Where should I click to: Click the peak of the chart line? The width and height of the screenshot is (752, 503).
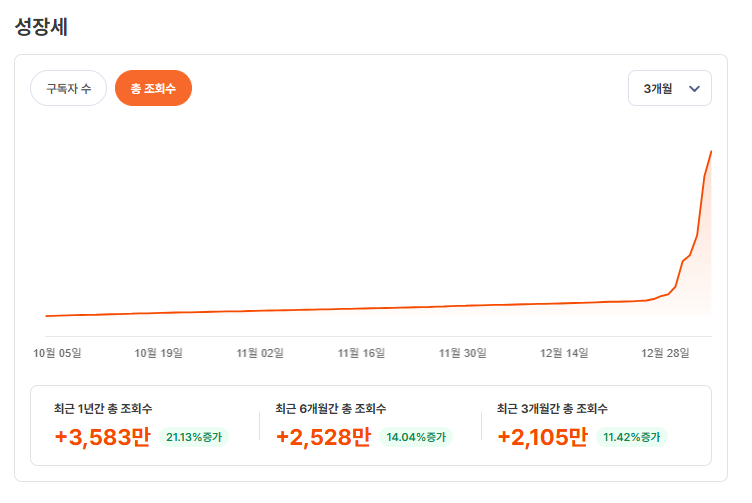pyautogui.click(x=710, y=151)
